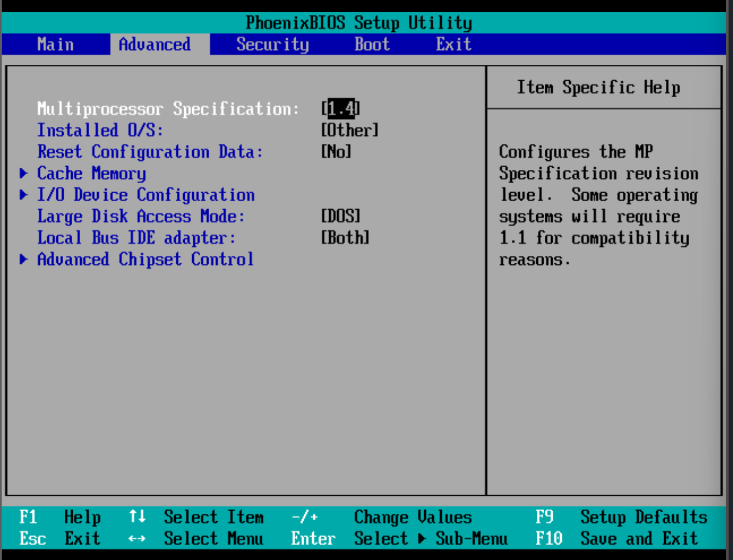Expand the Cache Memory sub-menu arrow
The width and height of the screenshot is (733, 560).
click(24, 173)
